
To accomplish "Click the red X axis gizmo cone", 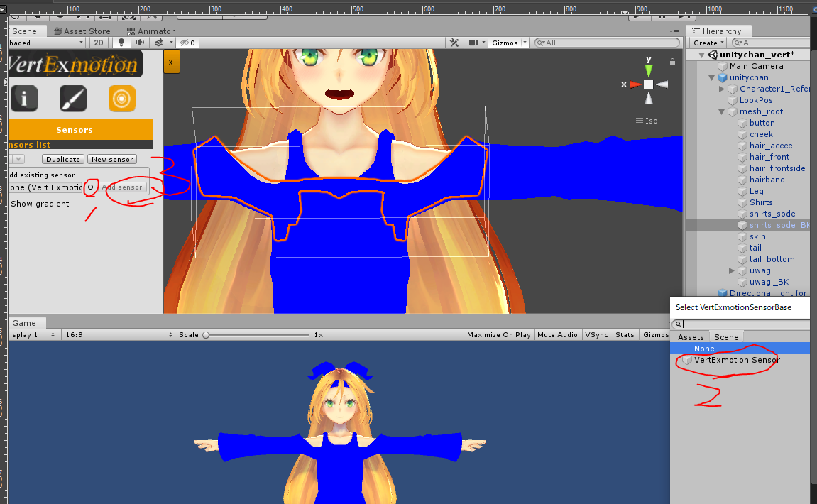I will [x=635, y=84].
